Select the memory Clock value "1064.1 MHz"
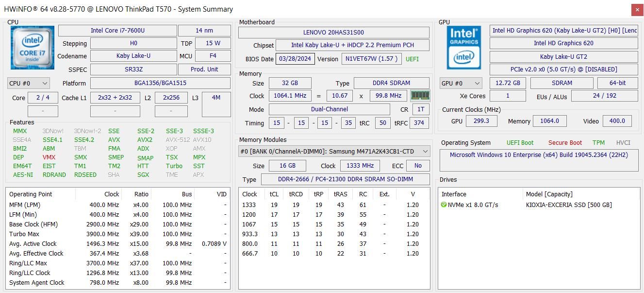This screenshot has height=293, width=644. click(290, 96)
